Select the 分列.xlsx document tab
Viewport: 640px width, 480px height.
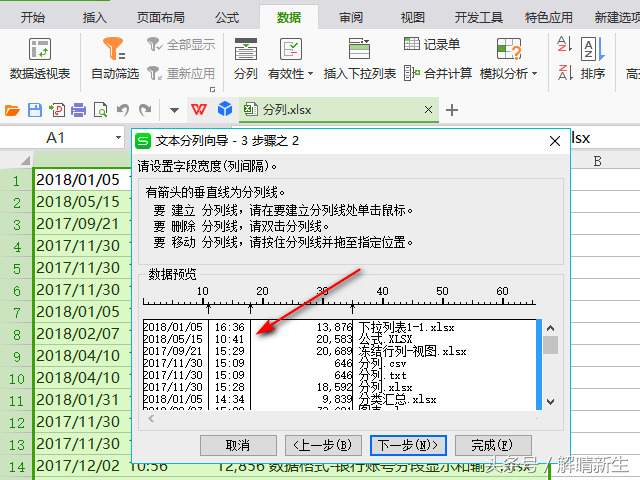[339, 109]
